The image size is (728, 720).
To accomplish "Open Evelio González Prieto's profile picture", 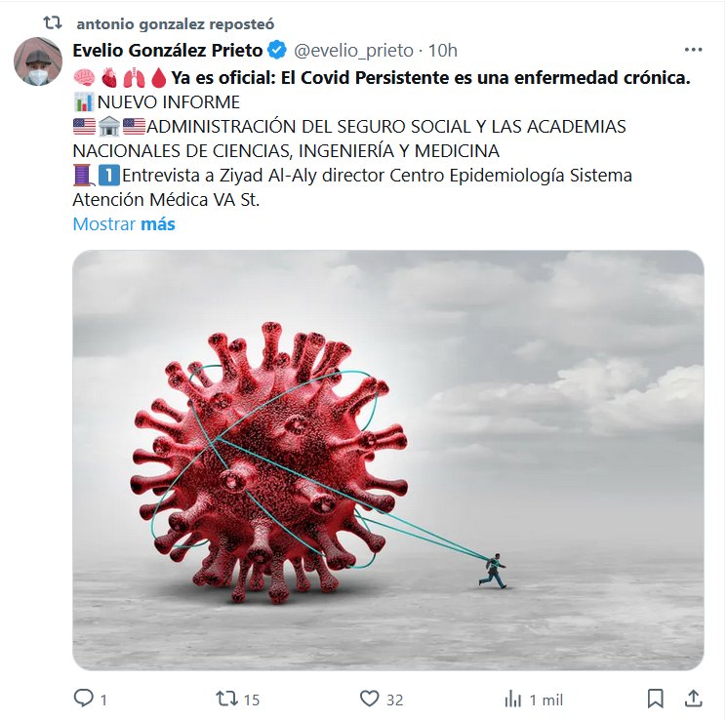I will point(38,61).
